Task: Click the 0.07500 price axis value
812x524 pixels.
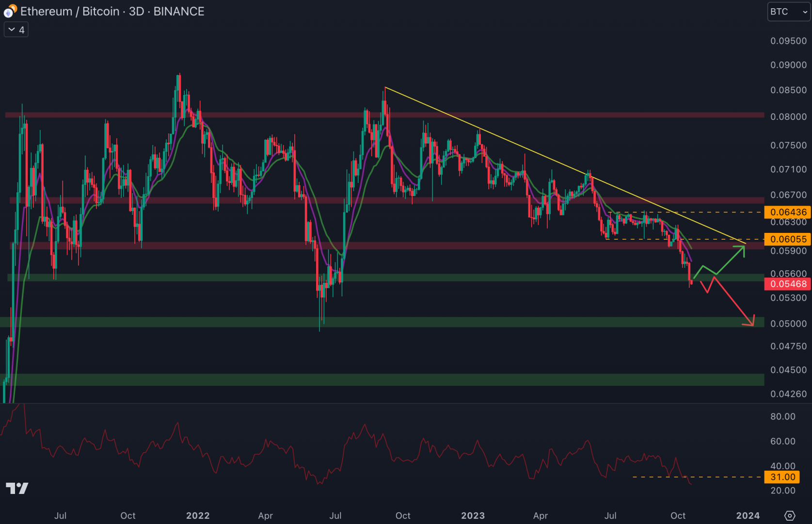Action: point(788,146)
